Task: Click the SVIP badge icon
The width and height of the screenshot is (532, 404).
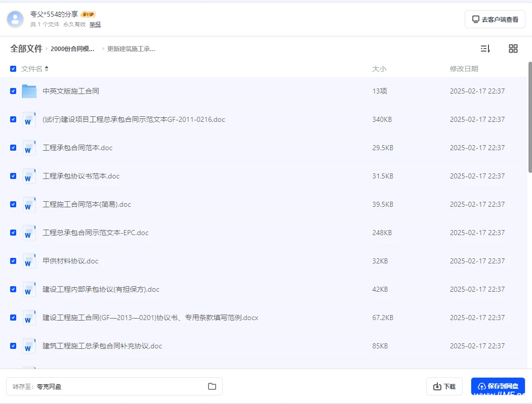Action: (x=88, y=15)
